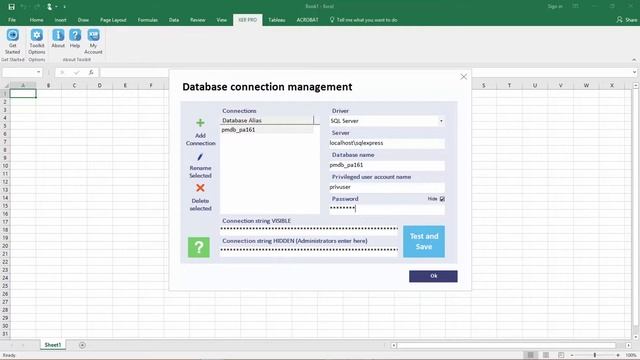The height and width of the screenshot is (360, 640).
Task: Click the horizontal scrollbar right arrow
Action: 629,345
